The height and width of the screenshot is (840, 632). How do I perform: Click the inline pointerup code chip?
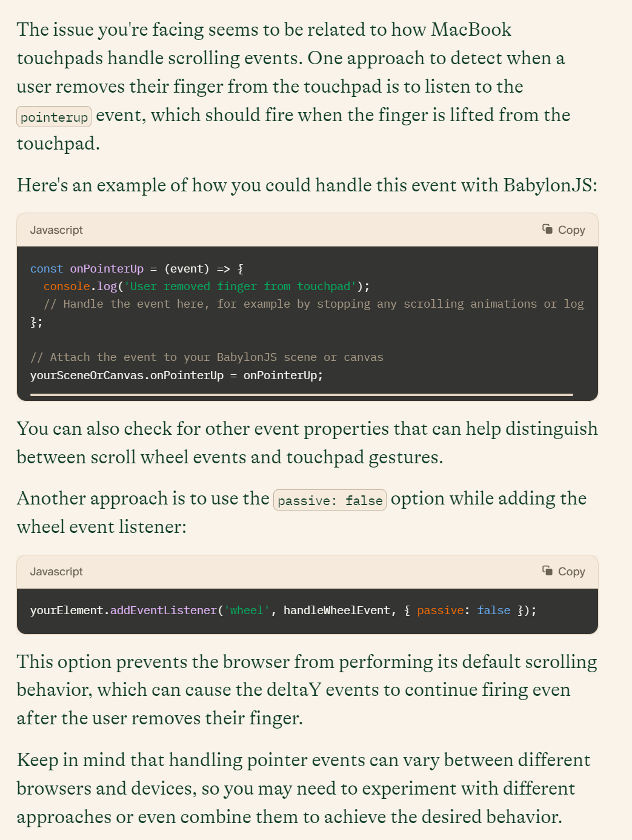[54, 117]
